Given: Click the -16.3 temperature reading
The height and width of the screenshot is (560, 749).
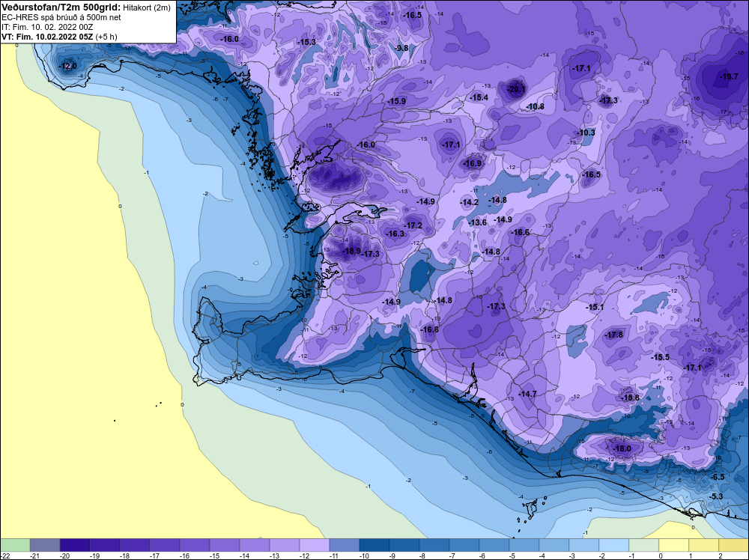Looking at the screenshot, I should [395, 234].
